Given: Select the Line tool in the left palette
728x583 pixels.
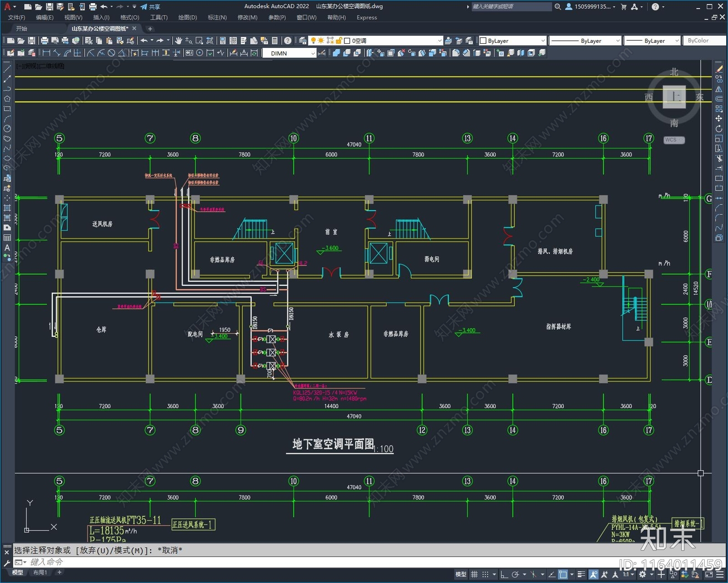Looking at the screenshot, I should pyautogui.click(x=7, y=70).
